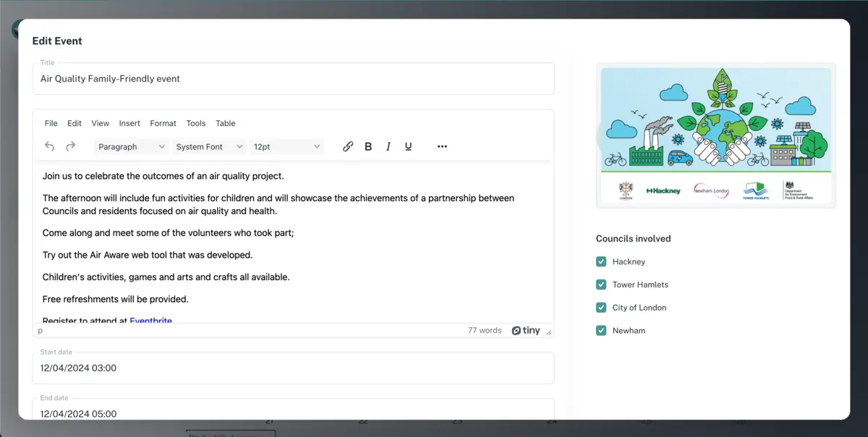Viewport: 868px width, 437px height.
Task: Apply italic formatting with the I icon
Action: (388, 146)
